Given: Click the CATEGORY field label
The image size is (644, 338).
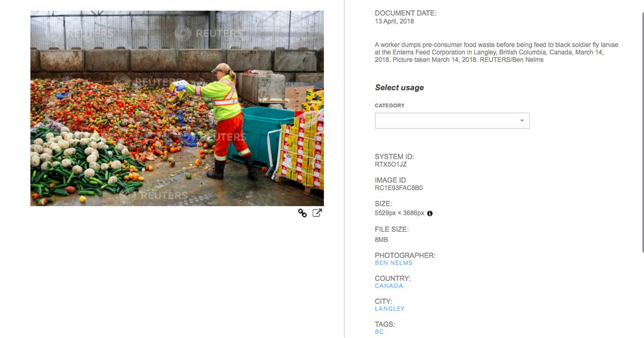Looking at the screenshot, I should [x=389, y=106].
